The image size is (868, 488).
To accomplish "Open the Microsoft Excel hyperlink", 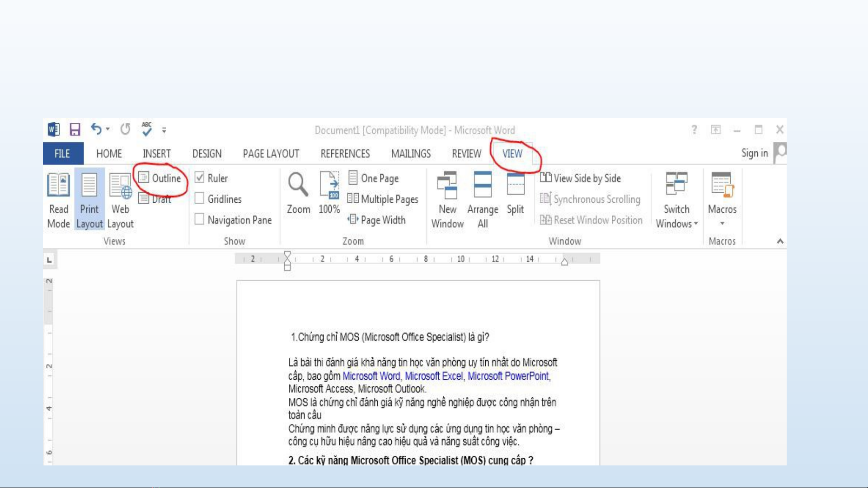I will coord(433,376).
